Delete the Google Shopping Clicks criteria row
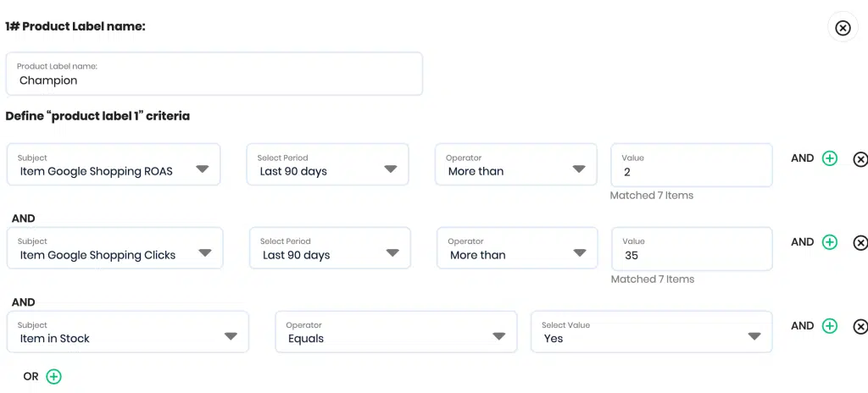This screenshot has height=393, width=868. point(860,243)
